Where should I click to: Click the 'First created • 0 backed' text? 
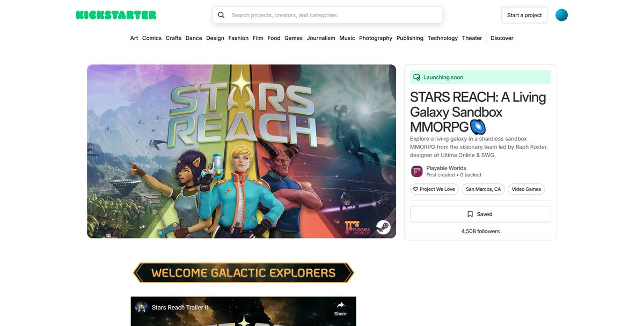coord(453,175)
